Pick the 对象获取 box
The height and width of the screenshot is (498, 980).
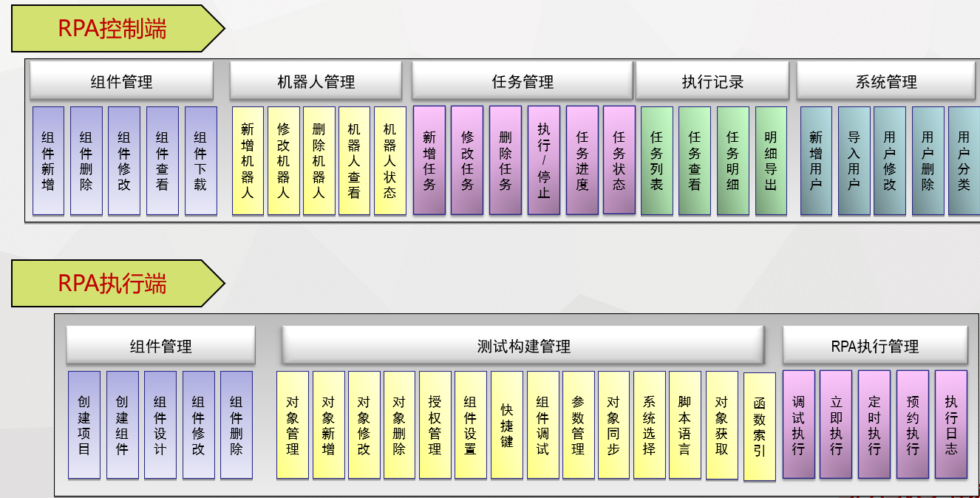tap(722, 425)
